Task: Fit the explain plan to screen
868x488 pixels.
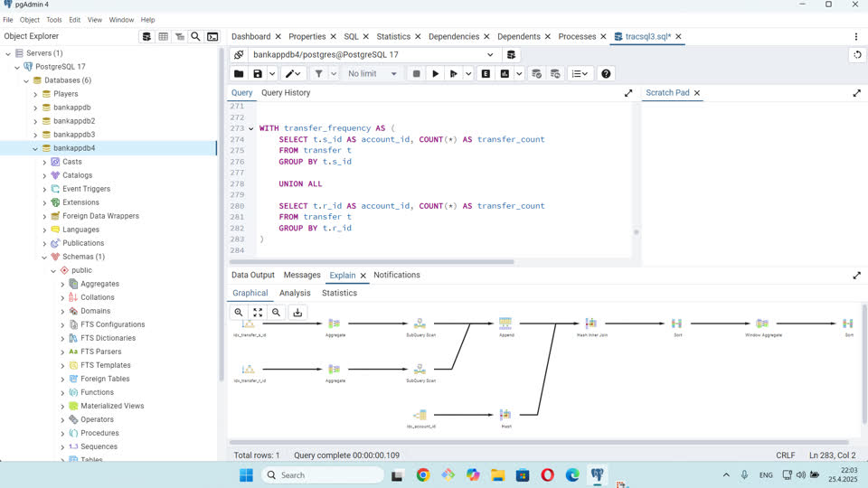Action: coord(258,312)
